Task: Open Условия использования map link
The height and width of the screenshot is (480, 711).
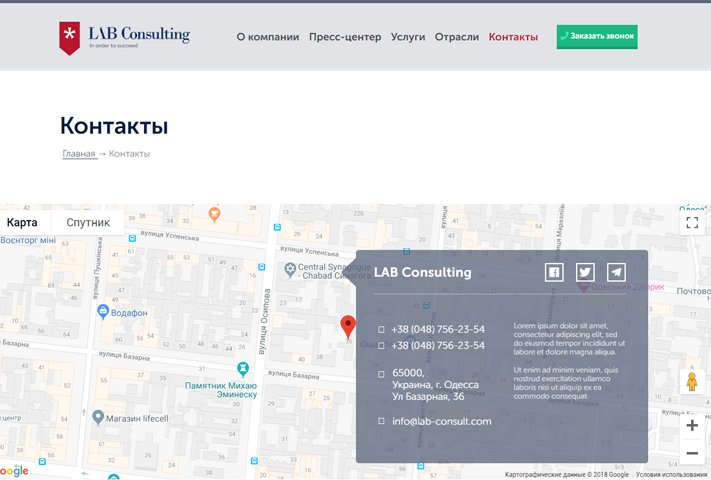Action: pyautogui.click(x=672, y=475)
